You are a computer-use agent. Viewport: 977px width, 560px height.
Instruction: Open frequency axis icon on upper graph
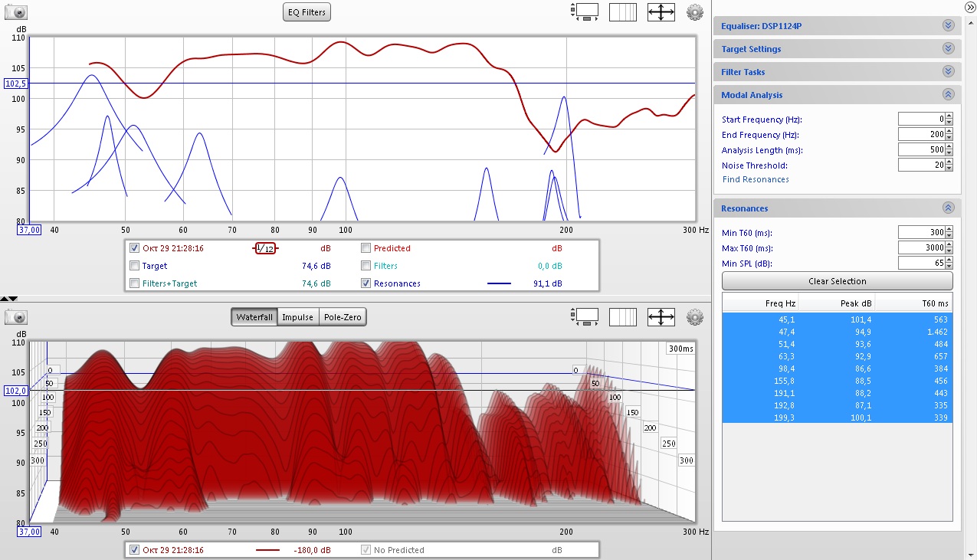point(622,12)
